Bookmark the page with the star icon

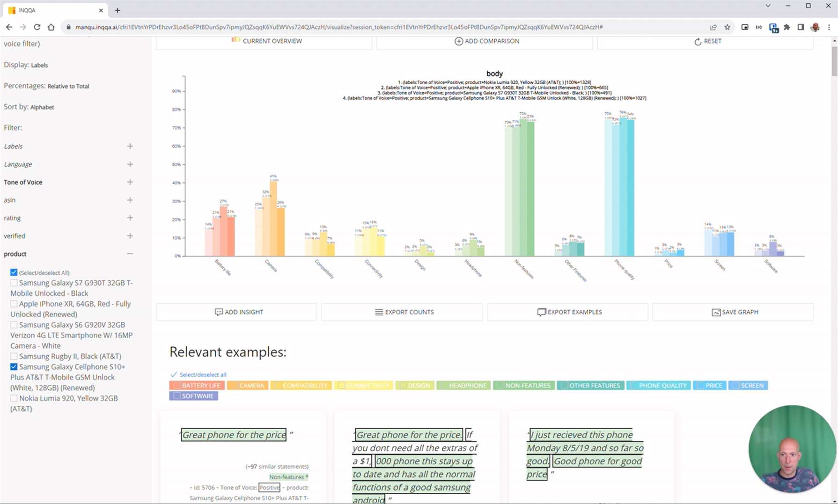728,27
